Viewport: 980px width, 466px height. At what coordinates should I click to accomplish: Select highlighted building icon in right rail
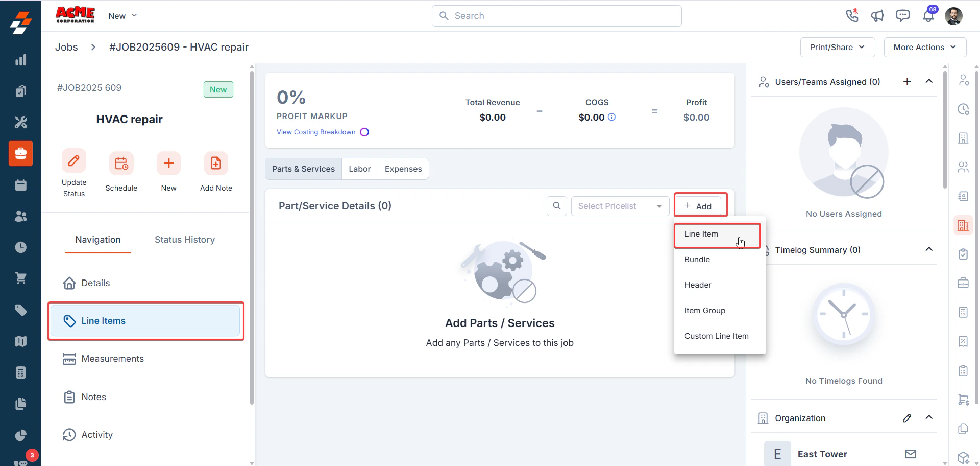963,225
